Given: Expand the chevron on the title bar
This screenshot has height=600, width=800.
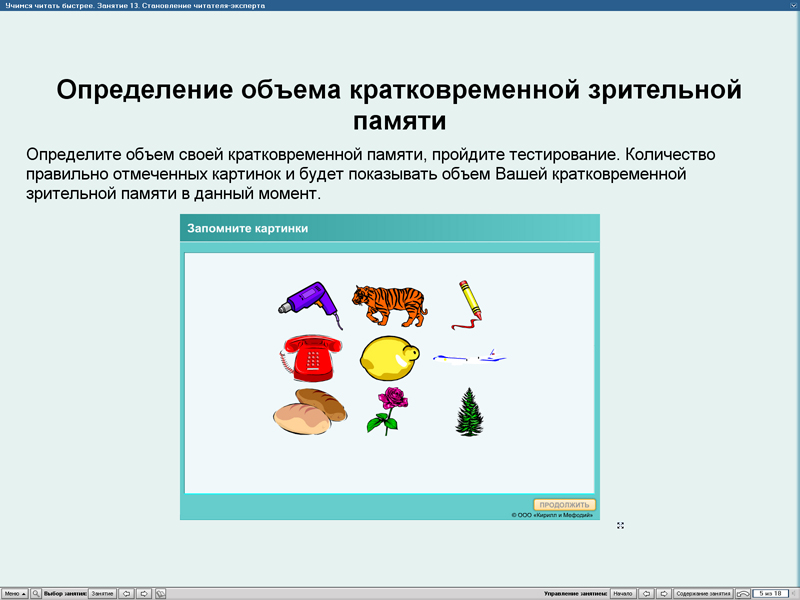Looking at the screenshot, I should click(793, 5).
